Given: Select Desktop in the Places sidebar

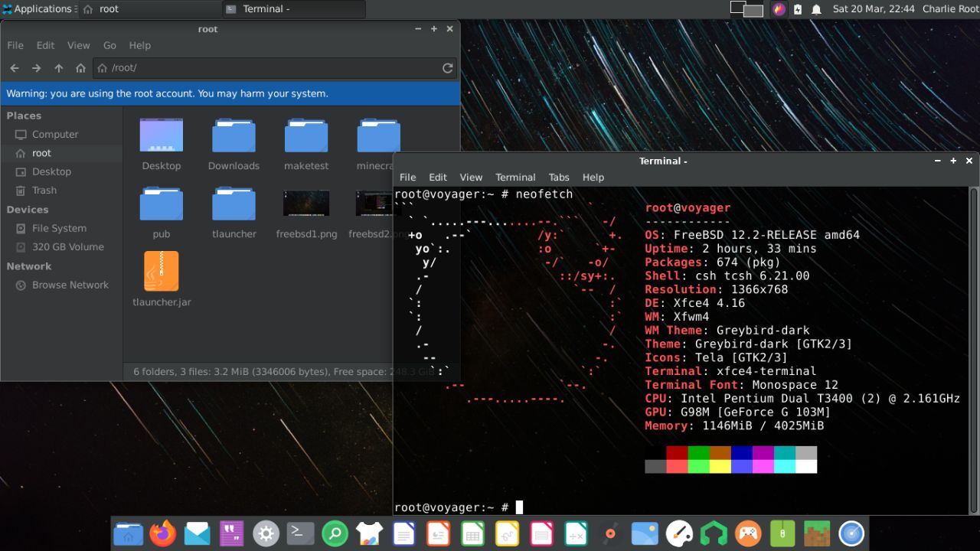Looking at the screenshot, I should click(61, 171).
